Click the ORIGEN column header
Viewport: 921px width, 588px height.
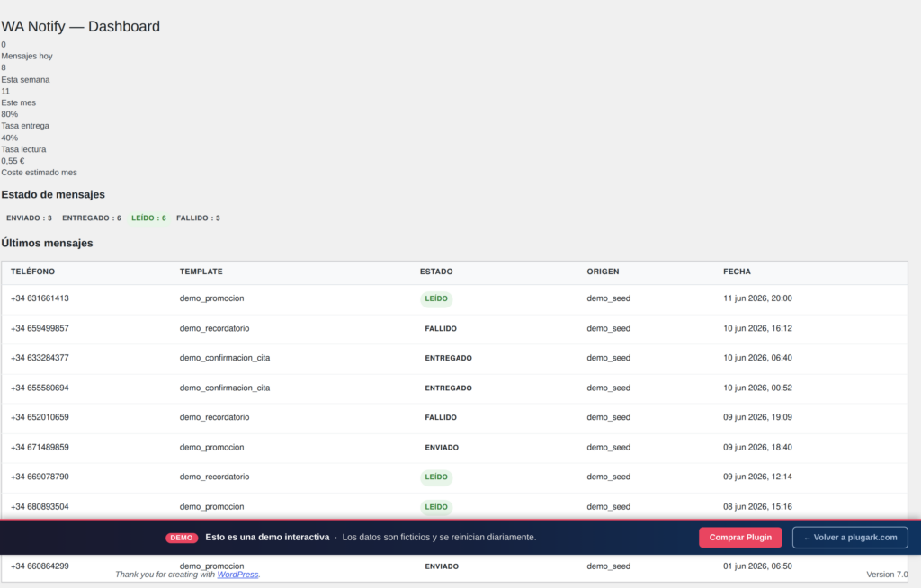point(603,272)
